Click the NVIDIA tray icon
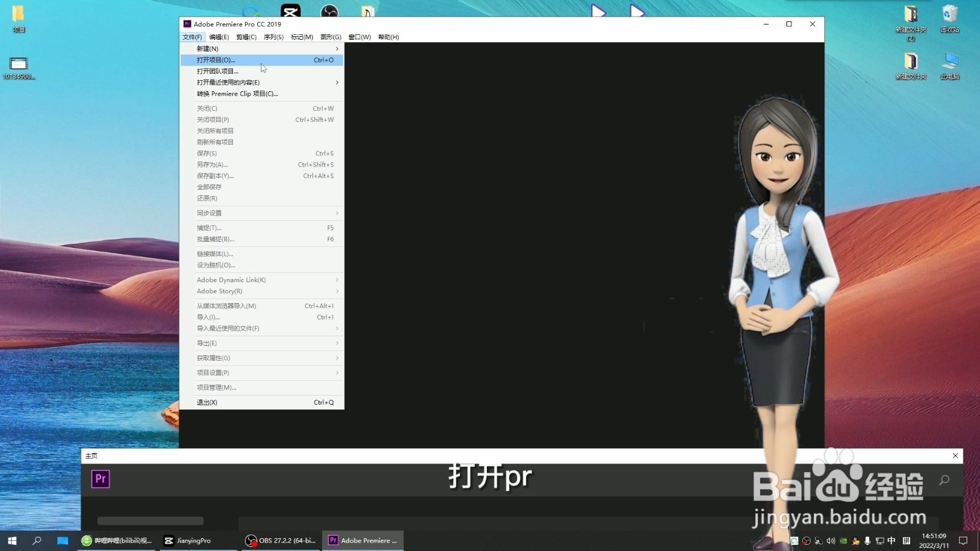The height and width of the screenshot is (551, 980). click(x=843, y=541)
